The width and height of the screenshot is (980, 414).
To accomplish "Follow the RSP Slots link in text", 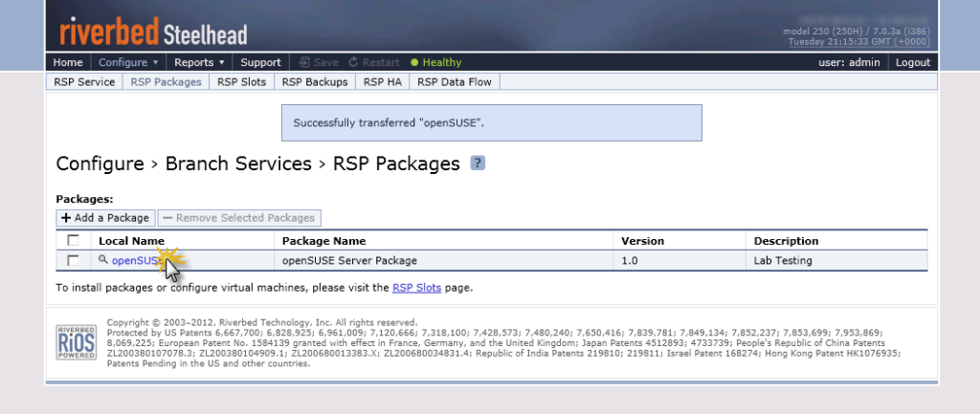I will [417, 288].
